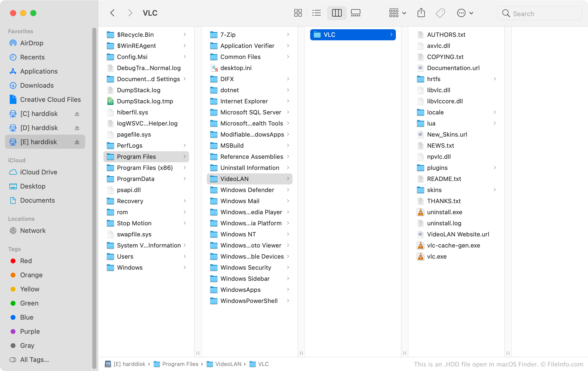Expand the plugins folder chevron
Image resolution: width=588 pixels, height=371 pixels.
click(495, 168)
